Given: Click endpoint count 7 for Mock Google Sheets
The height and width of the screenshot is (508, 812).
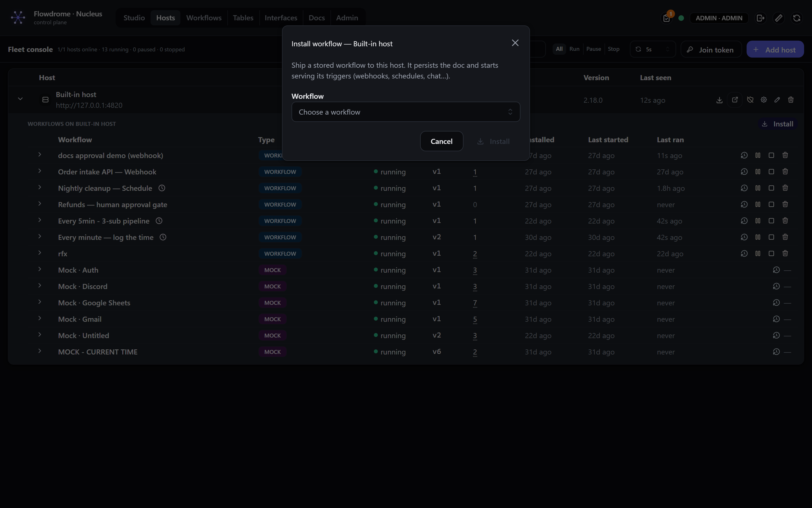Looking at the screenshot, I should pos(475,303).
